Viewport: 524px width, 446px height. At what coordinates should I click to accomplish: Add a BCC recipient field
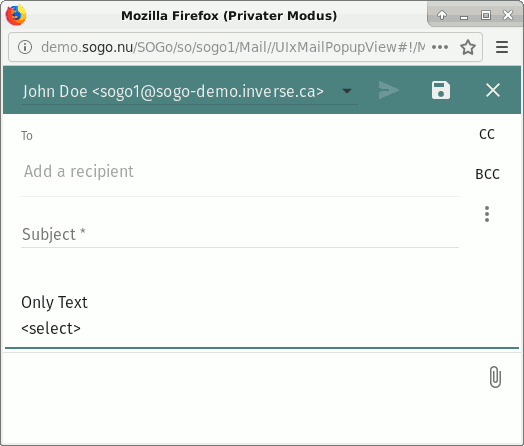[487, 174]
